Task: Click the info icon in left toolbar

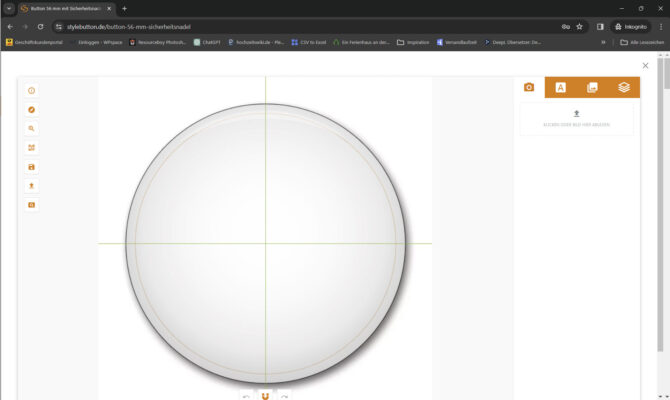Action: click(x=32, y=91)
